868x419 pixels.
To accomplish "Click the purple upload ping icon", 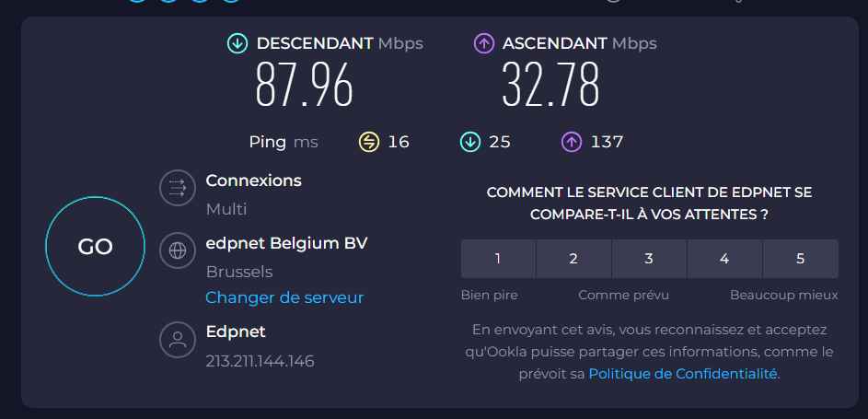I will point(572,142).
